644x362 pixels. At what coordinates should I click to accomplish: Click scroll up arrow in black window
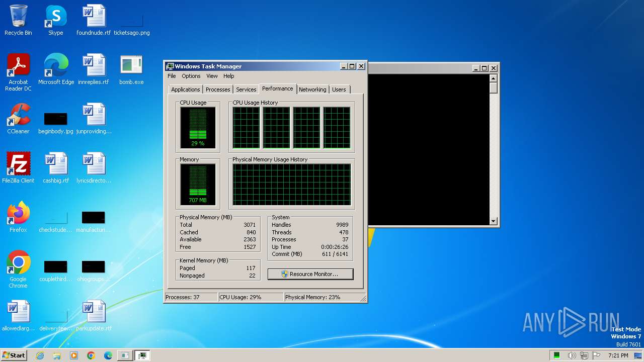[x=493, y=78]
